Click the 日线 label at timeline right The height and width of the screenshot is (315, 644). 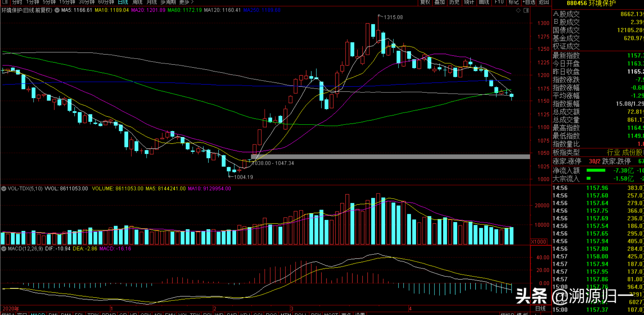tap(540, 308)
